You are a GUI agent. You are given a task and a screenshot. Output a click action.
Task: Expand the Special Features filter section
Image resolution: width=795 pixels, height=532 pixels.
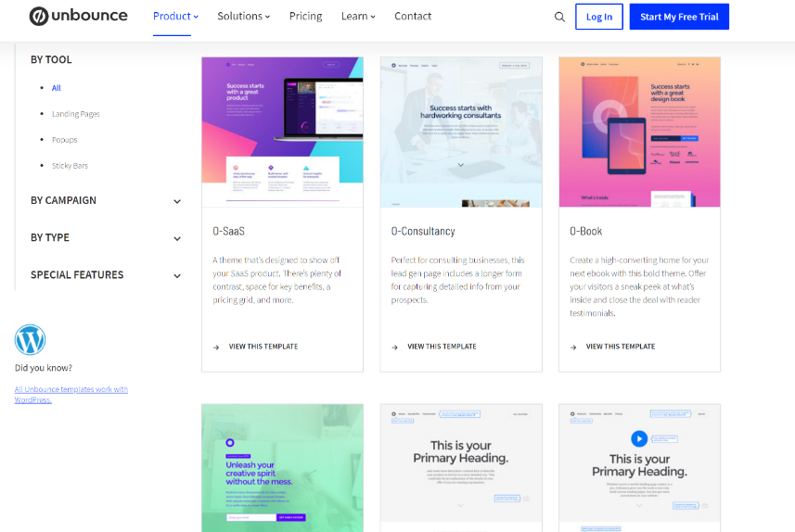(x=105, y=274)
